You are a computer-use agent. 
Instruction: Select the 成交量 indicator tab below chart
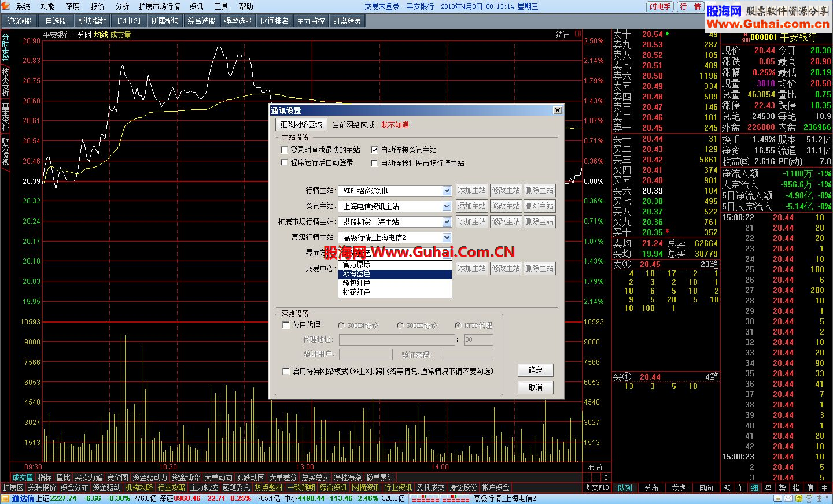(23, 477)
